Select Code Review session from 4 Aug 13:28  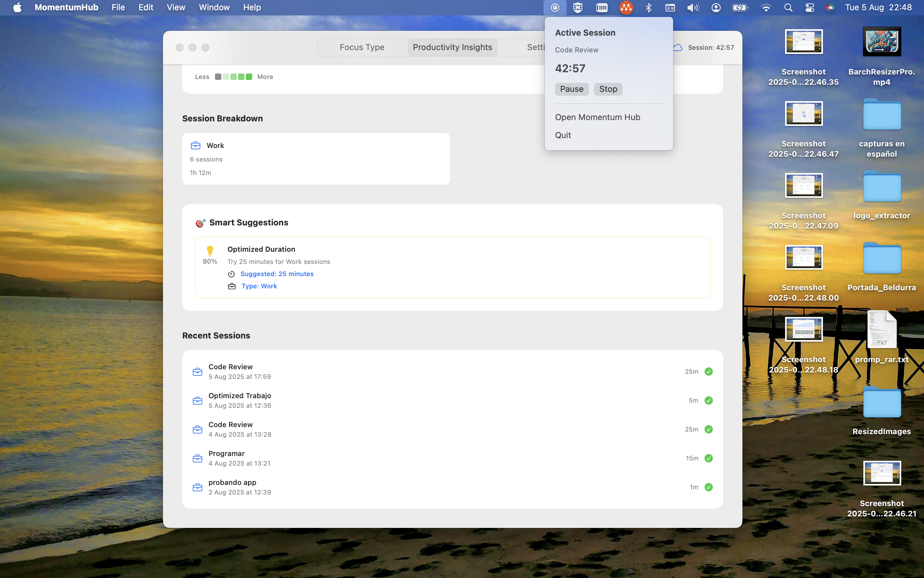click(x=452, y=429)
